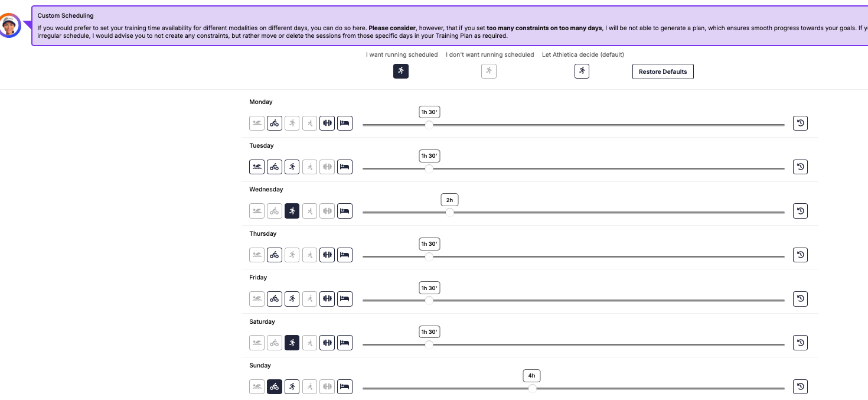
Task: Reset Wednesday's schedule with the history icon
Action: 800,211
